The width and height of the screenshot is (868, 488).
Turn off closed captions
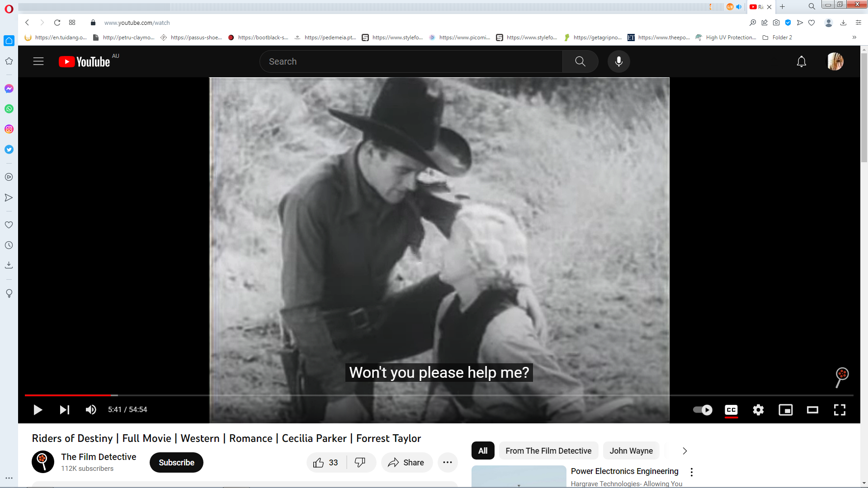[x=731, y=410]
